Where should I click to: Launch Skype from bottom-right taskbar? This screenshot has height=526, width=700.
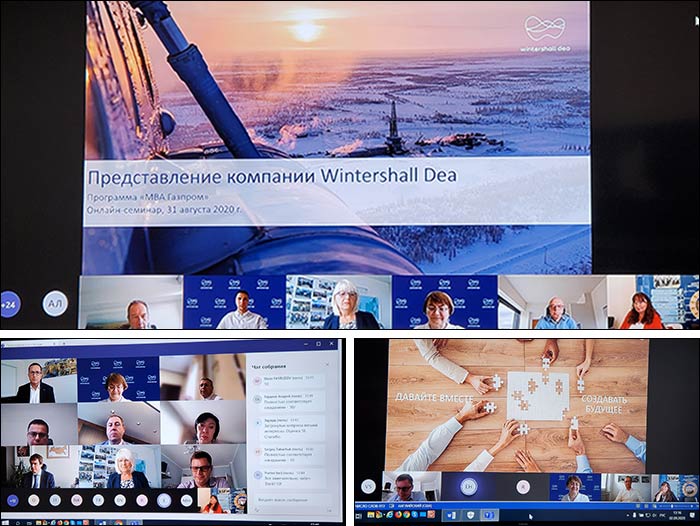[x=415, y=515]
